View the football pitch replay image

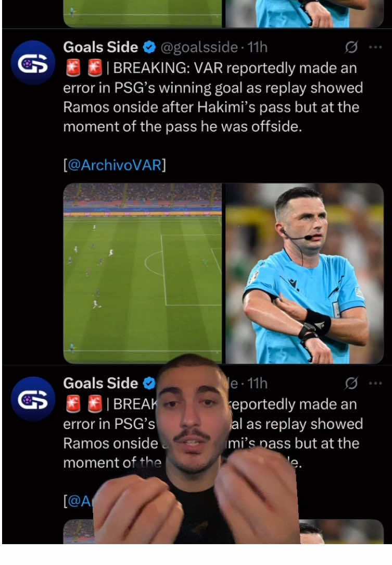click(143, 273)
